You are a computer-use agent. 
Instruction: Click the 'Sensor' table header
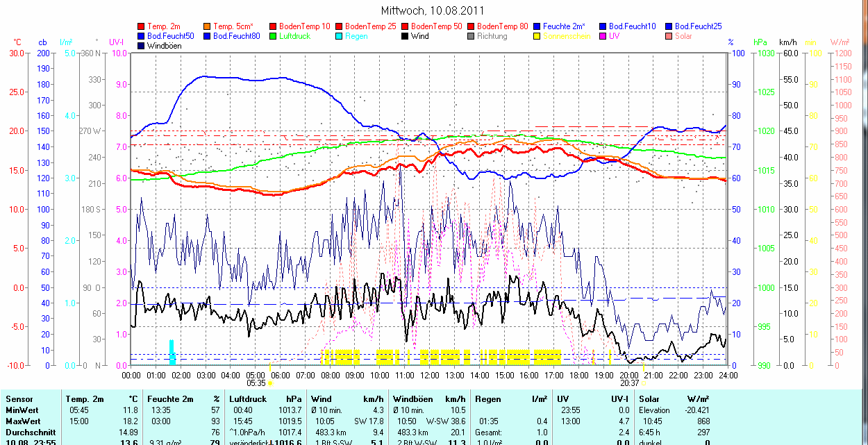click(x=18, y=399)
